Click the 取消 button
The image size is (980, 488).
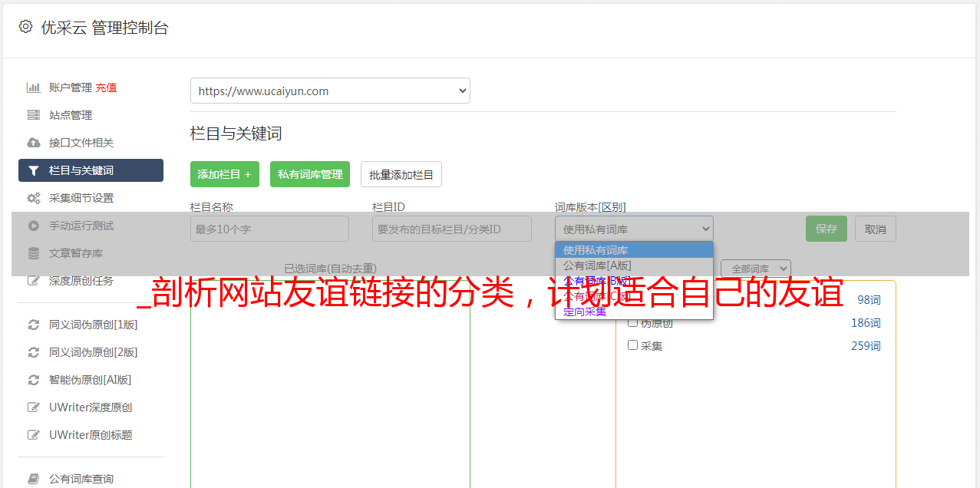pyautogui.click(x=876, y=229)
